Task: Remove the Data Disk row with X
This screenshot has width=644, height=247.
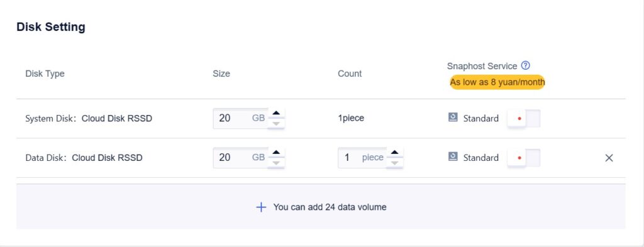Action: tap(609, 158)
